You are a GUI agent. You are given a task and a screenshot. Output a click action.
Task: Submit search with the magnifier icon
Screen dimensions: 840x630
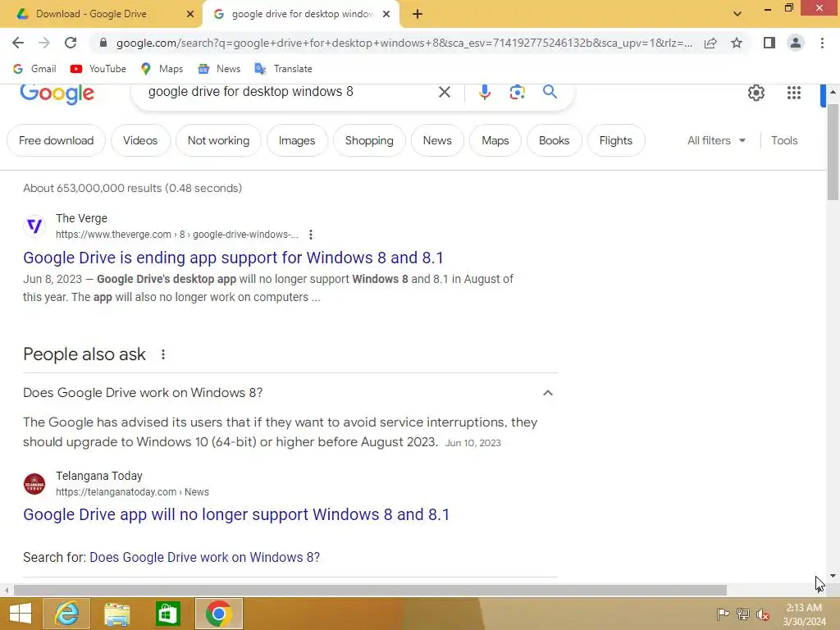[x=550, y=92]
